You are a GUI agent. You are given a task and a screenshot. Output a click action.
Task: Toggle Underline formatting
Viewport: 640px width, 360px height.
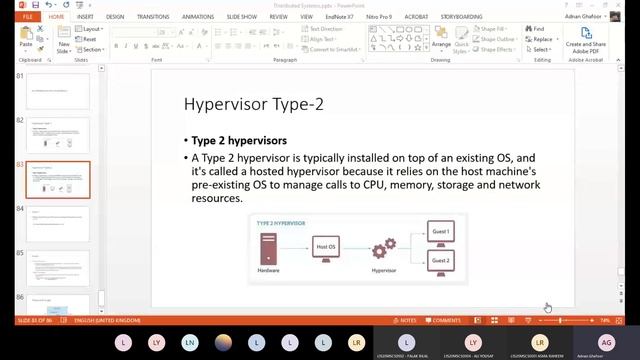[x=136, y=46]
